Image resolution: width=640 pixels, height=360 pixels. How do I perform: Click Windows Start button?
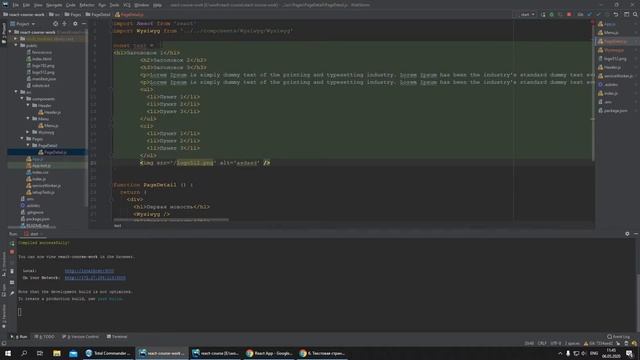[x=8, y=353]
